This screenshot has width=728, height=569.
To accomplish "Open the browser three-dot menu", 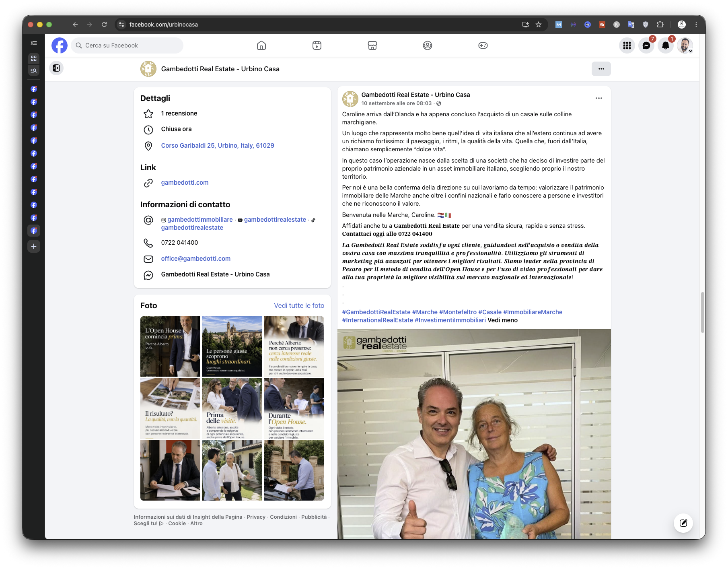I will click(x=696, y=25).
